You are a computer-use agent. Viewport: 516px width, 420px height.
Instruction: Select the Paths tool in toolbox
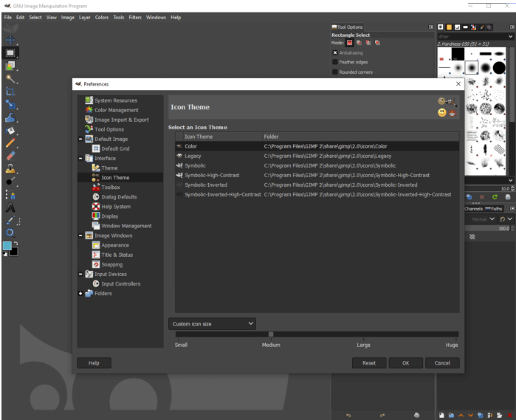(x=10, y=195)
